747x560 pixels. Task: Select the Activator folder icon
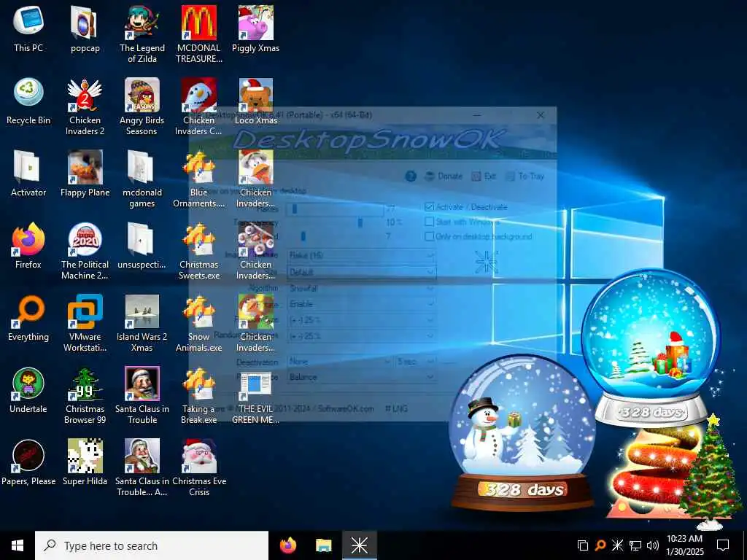click(x=28, y=174)
